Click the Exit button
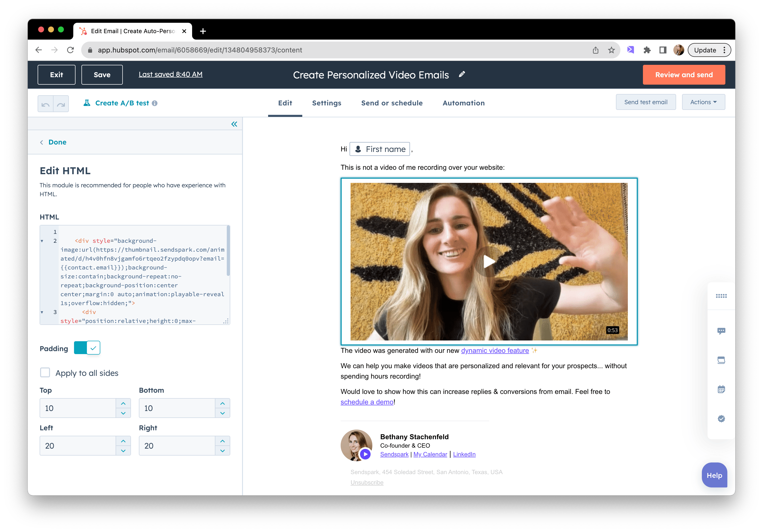The image size is (763, 532). pyautogui.click(x=56, y=75)
